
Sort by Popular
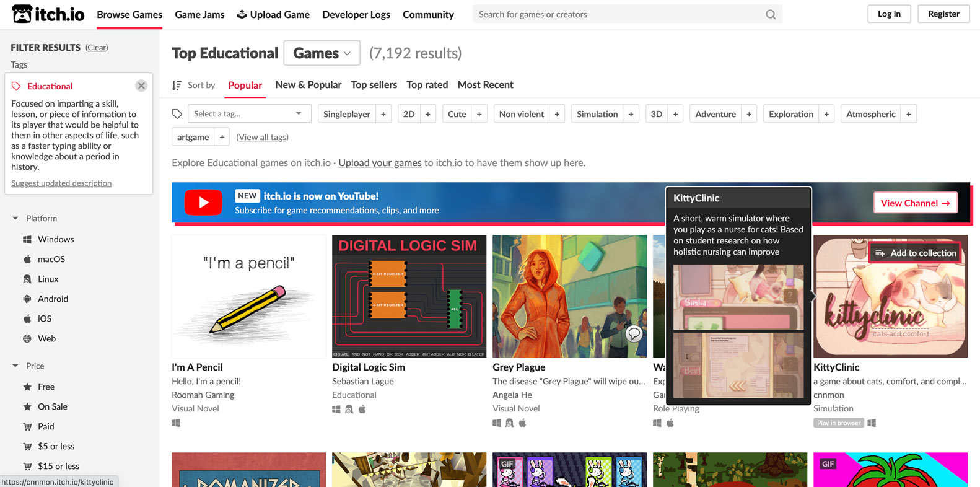pos(245,85)
